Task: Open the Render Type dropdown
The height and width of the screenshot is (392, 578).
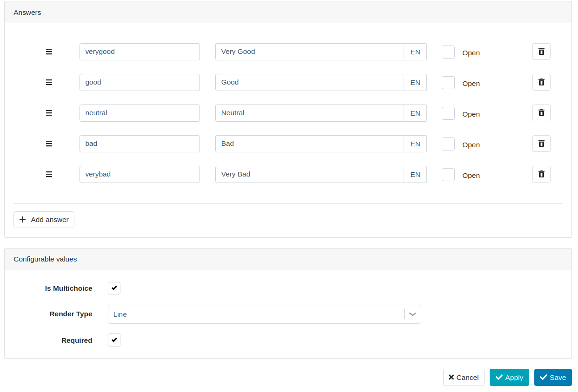Action: point(264,314)
